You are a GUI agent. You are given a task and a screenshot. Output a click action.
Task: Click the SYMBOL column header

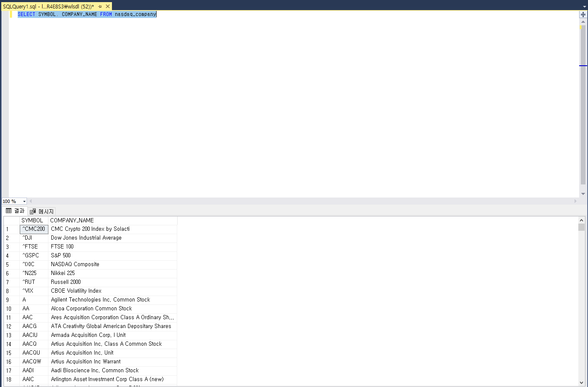tap(34, 220)
